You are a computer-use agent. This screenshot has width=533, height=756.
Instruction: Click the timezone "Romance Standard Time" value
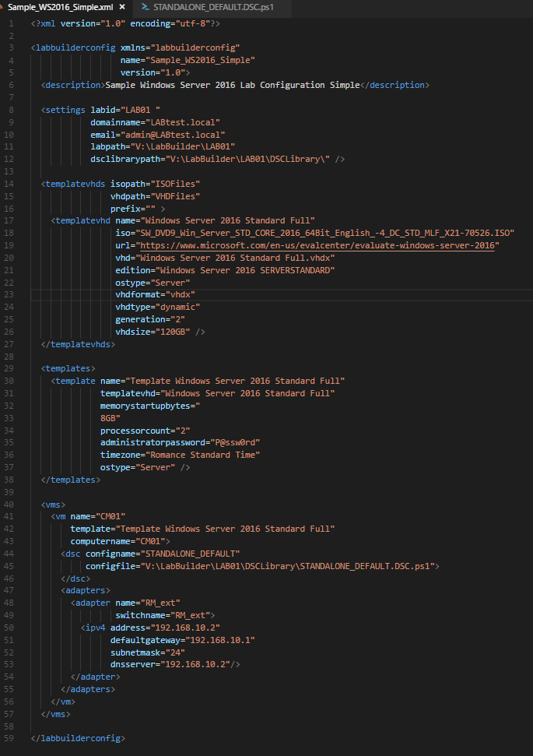click(202, 455)
